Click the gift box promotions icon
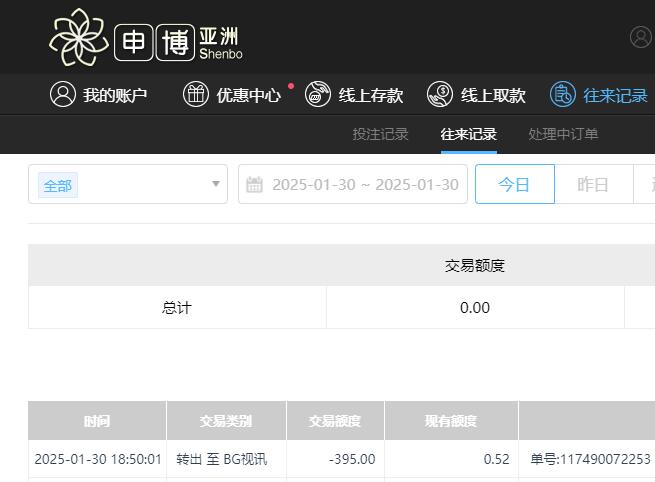The image size is (655, 482). click(x=195, y=94)
